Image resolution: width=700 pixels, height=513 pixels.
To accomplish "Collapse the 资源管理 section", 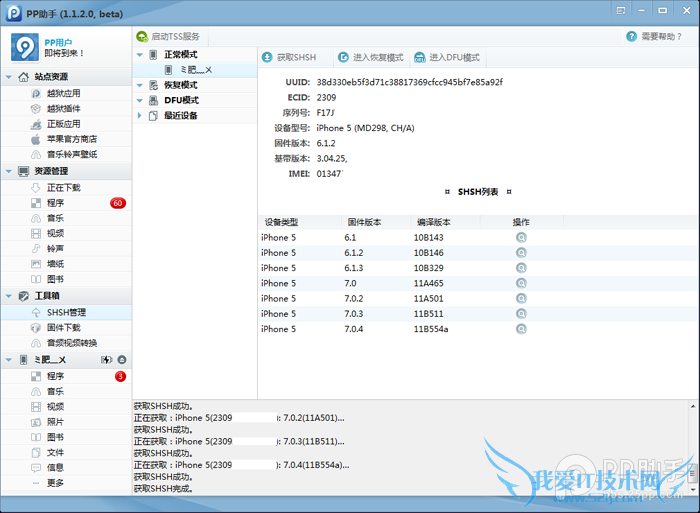I will click(x=8, y=171).
